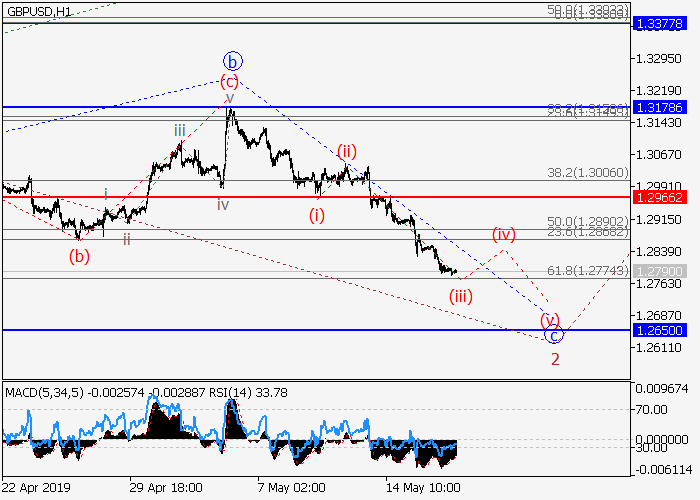Select the red (ii) wave label
Image resolution: width=700 pixels, height=500 pixels.
pyautogui.click(x=346, y=151)
